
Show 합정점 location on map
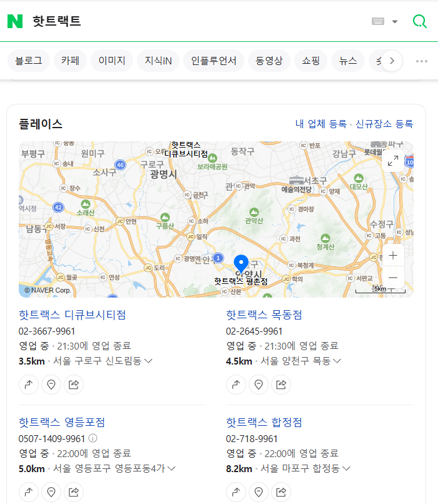coord(259,491)
